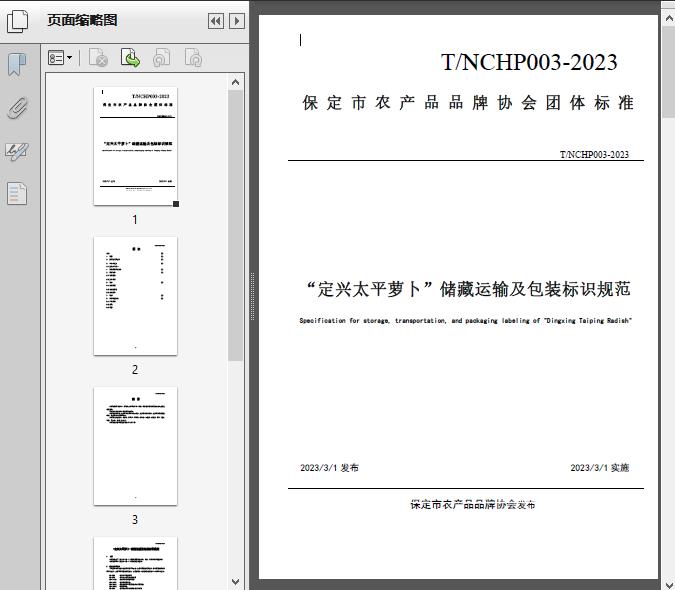The width and height of the screenshot is (675, 590).
Task: Select the fourth page thumbnail
Action: coord(135,562)
